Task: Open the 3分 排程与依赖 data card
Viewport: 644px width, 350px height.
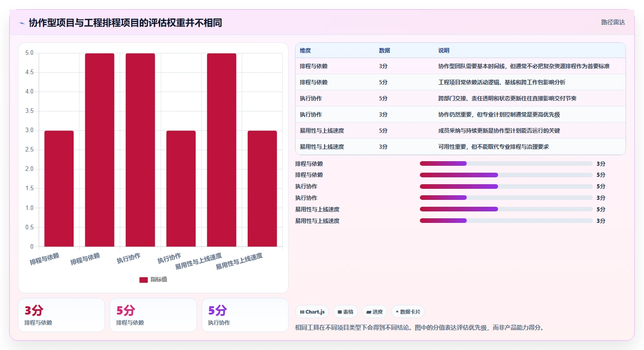Action: click(61, 315)
